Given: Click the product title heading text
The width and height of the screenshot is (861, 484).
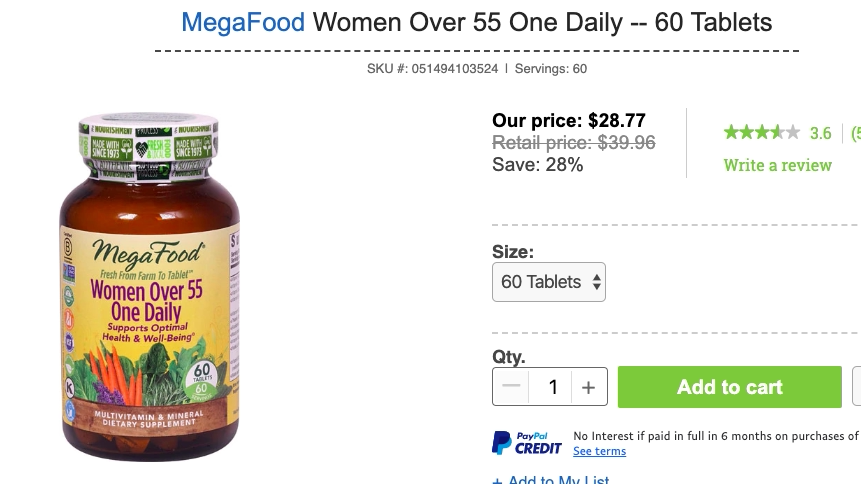Looking at the screenshot, I should click(542, 21).
